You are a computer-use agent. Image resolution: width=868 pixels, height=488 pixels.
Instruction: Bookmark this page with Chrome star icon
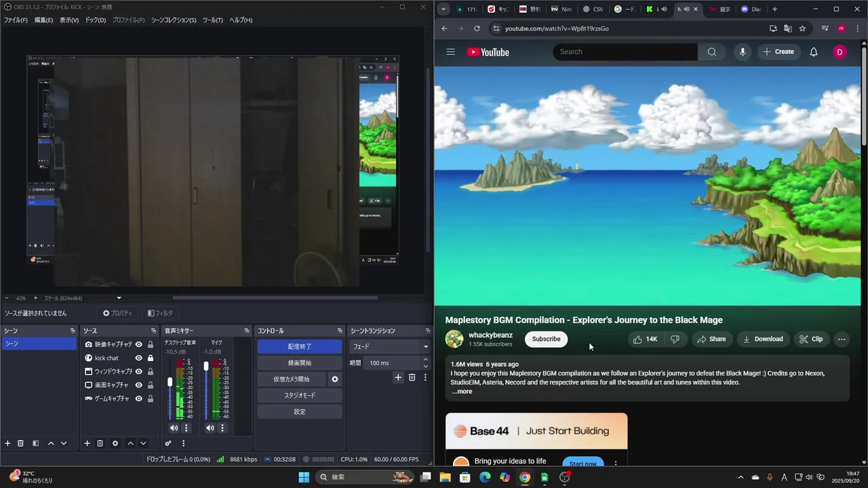(x=802, y=28)
